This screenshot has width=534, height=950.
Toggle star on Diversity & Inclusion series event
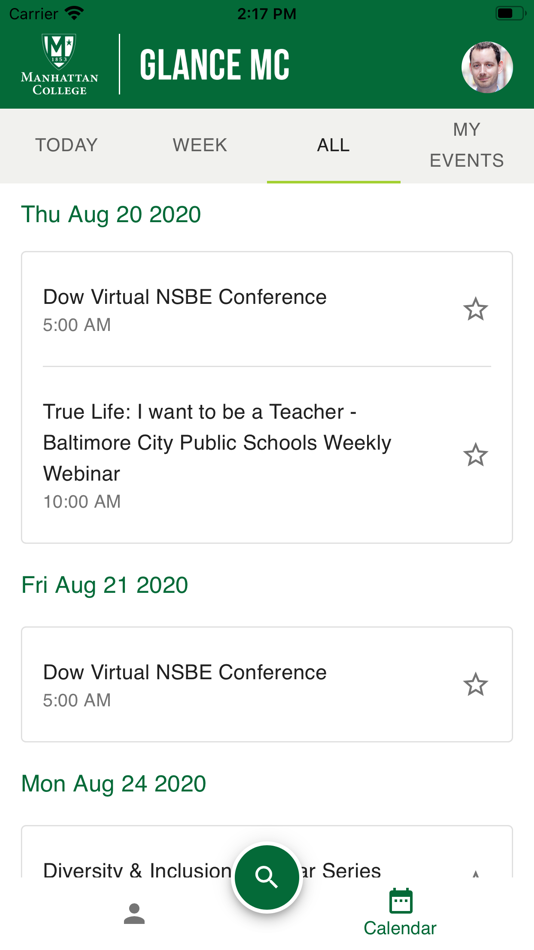click(475, 873)
